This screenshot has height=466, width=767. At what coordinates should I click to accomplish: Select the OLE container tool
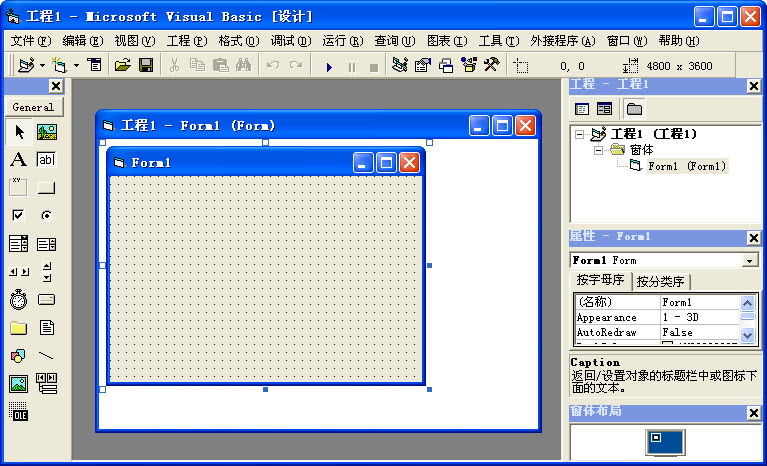click(x=18, y=411)
